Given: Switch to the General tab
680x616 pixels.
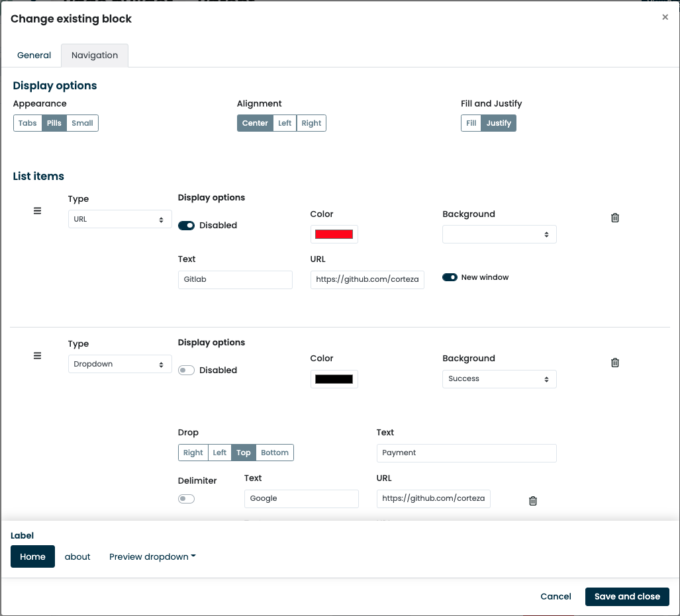Looking at the screenshot, I should tap(34, 55).
